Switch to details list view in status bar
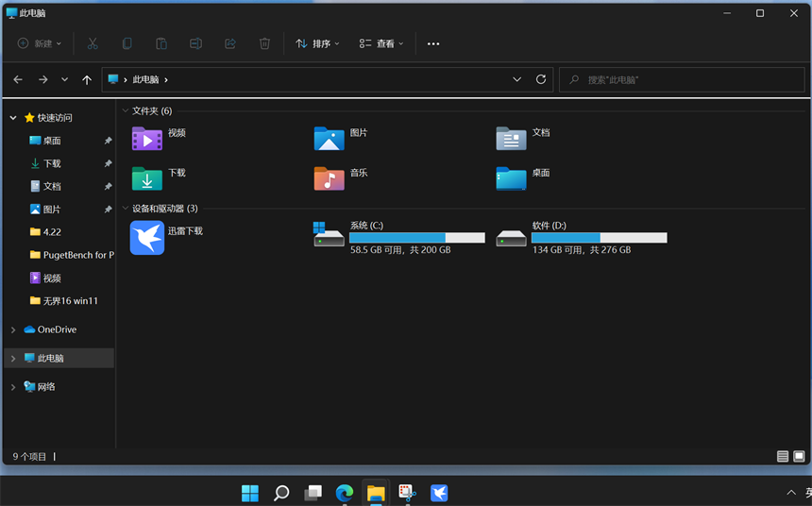 point(783,456)
